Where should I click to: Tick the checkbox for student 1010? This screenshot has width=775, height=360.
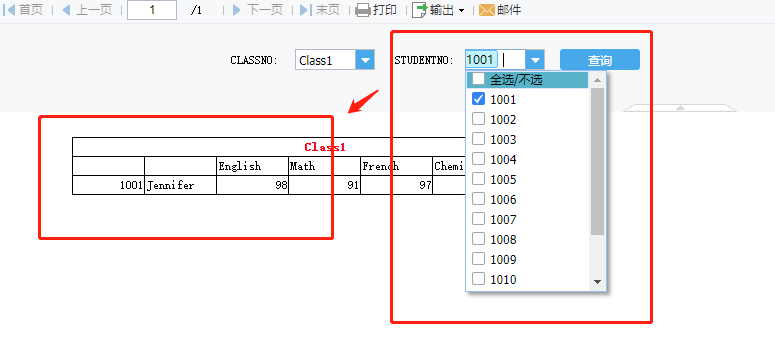pyautogui.click(x=478, y=279)
